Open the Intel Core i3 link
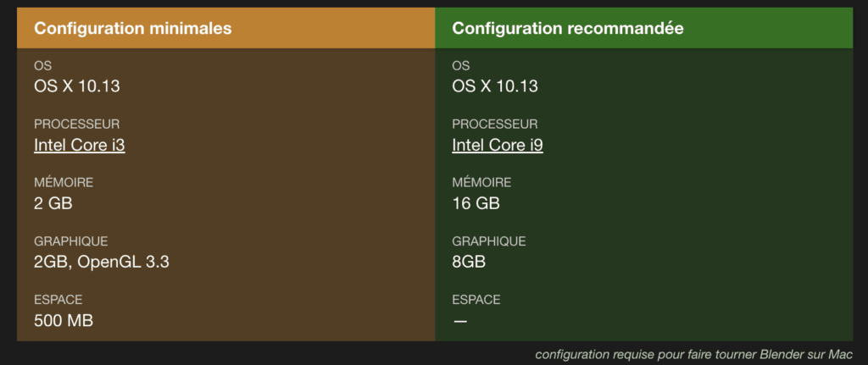The width and height of the screenshot is (868, 365). click(79, 145)
